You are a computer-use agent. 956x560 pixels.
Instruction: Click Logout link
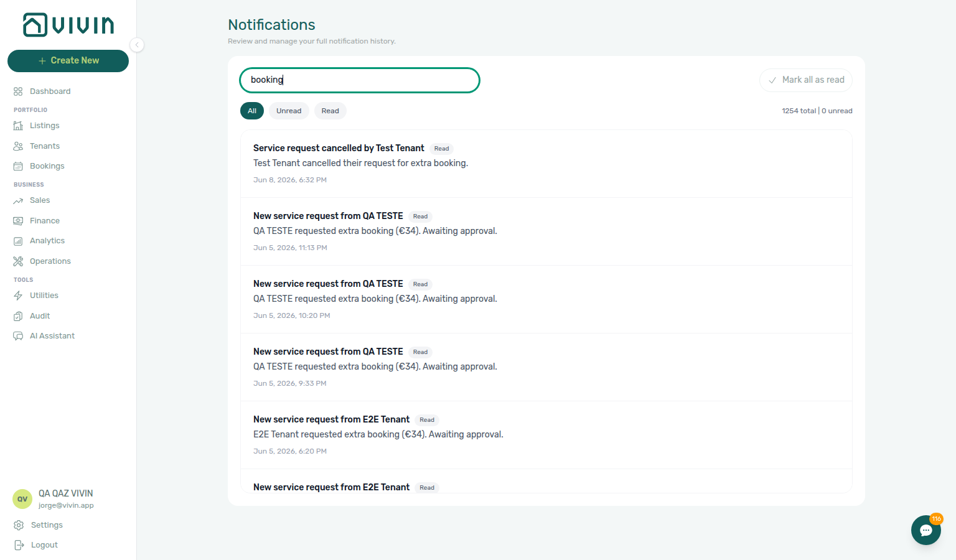pos(44,545)
